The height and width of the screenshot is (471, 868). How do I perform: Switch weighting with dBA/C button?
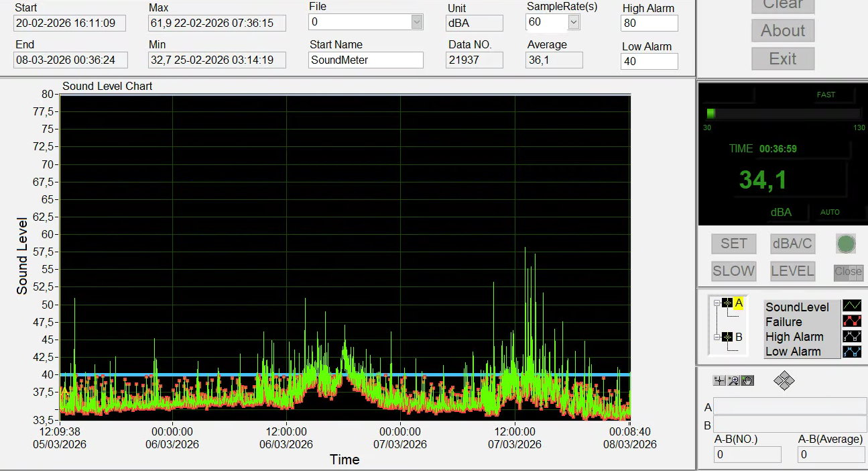(x=792, y=244)
